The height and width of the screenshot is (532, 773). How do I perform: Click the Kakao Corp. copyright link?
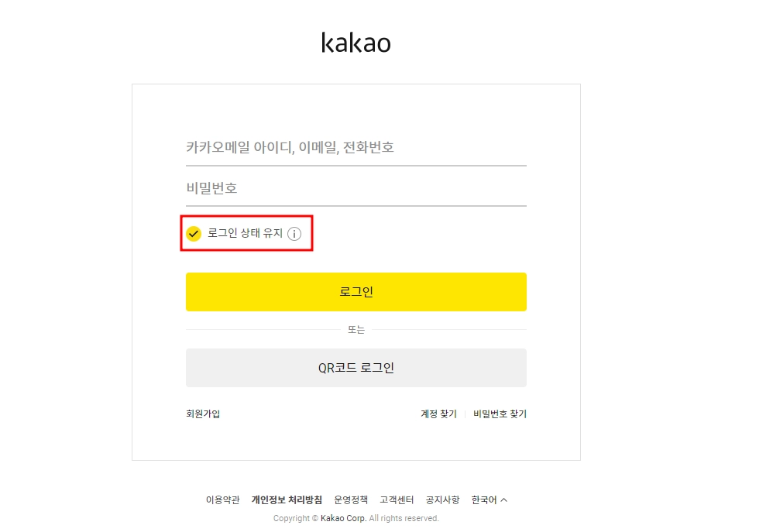pyautogui.click(x=343, y=519)
